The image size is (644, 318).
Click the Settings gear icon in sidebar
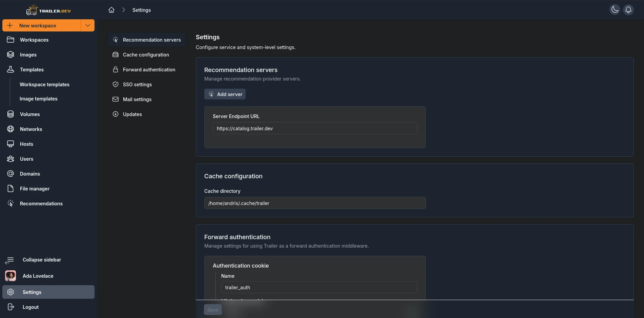tap(11, 292)
